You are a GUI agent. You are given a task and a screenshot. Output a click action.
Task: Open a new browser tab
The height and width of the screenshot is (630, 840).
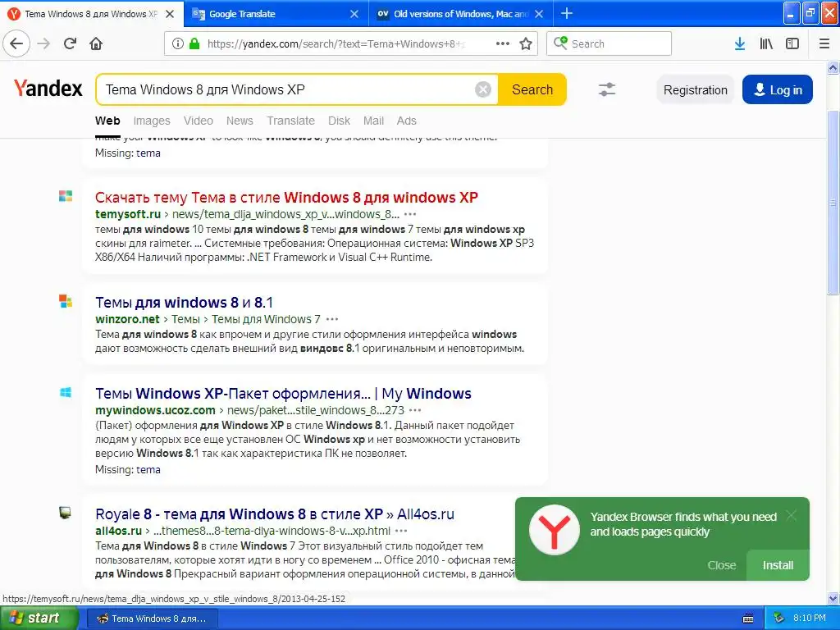pyautogui.click(x=567, y=13)
